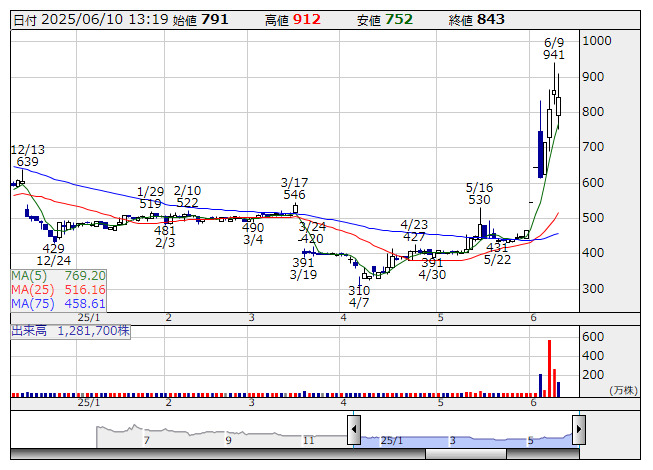Click the MA(5) 769.20 legend entry

tap(58, 276)
